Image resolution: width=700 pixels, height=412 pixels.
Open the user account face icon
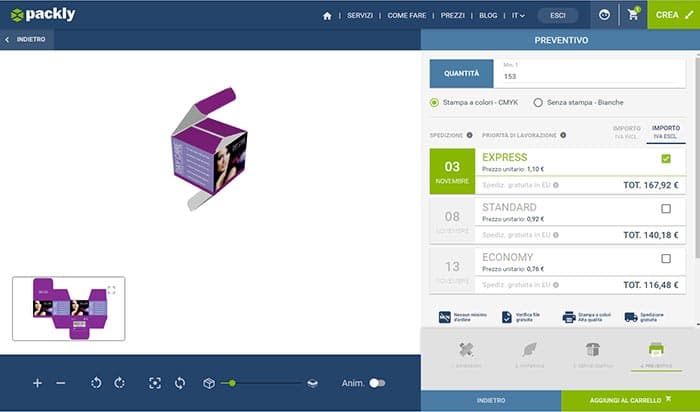(604, 15)
